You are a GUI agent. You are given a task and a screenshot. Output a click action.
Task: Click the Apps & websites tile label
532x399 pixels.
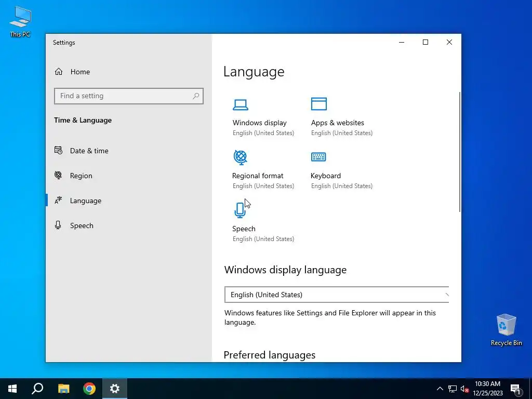coord(337,123)
